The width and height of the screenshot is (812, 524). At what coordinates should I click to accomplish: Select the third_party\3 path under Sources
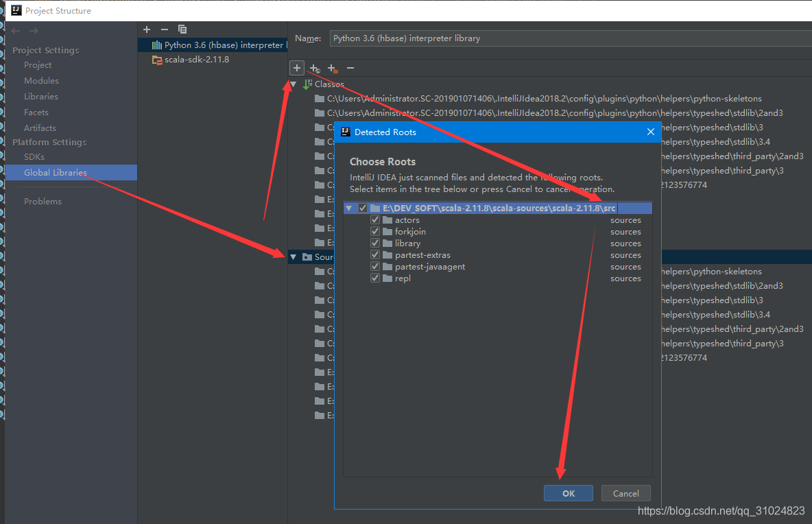coord(723,344)
